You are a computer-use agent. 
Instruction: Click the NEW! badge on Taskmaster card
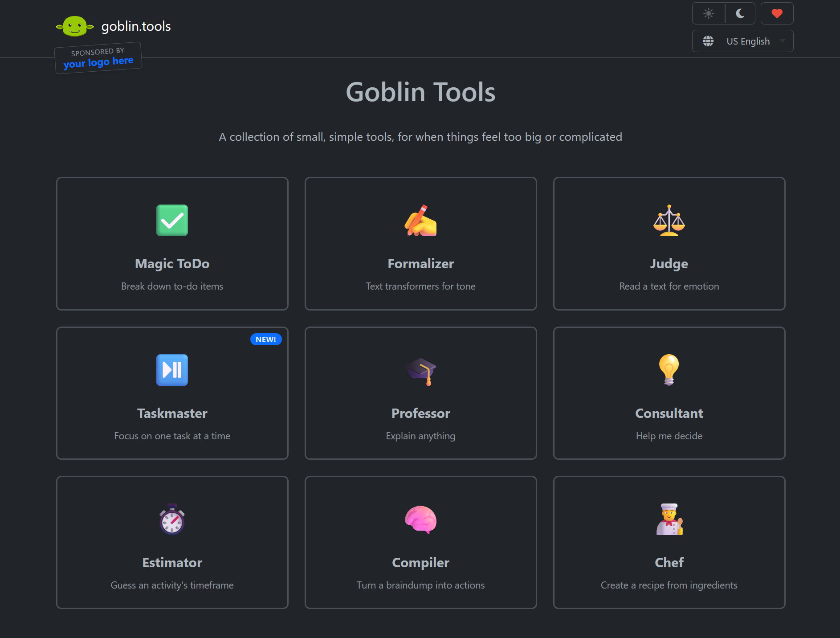click(266, 339)
